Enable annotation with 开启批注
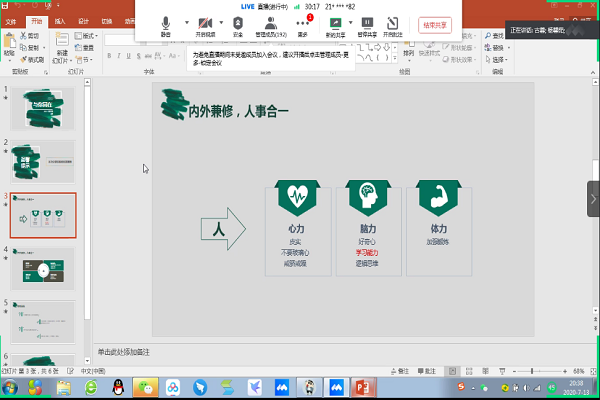This screenshot has width=600, height=400. coord(392,23)
